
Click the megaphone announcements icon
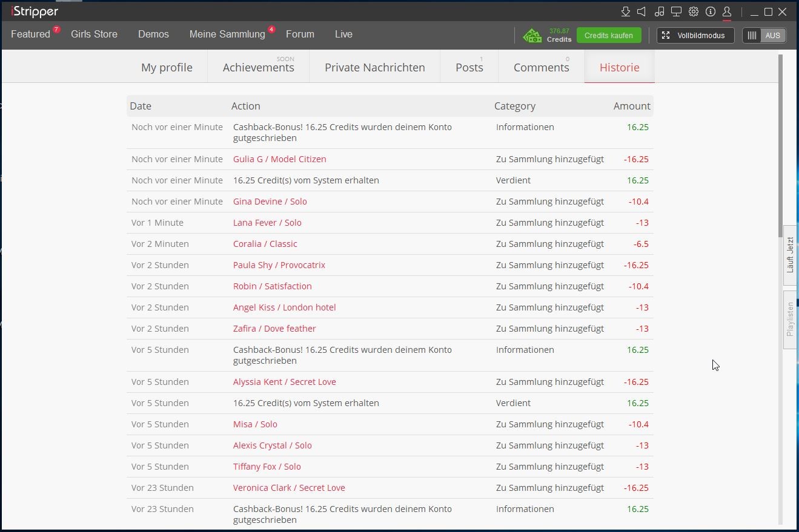642,11
